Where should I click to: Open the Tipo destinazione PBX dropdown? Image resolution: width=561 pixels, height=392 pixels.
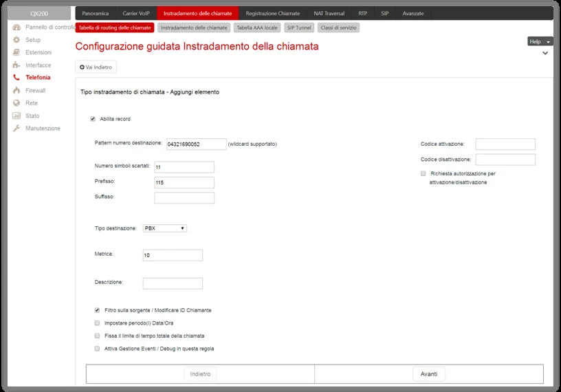tap(164, 228)
